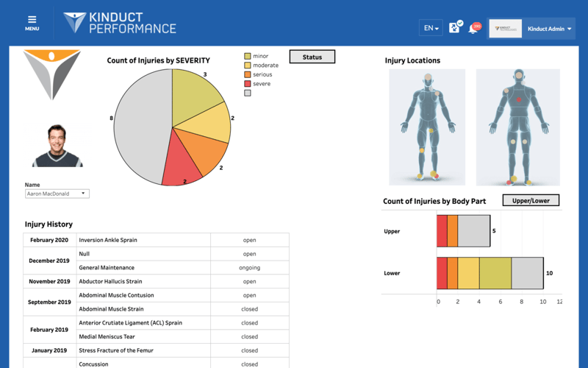Click athlete profile photo
This screenshot has height=368, width=588.
tap(57, 146)
